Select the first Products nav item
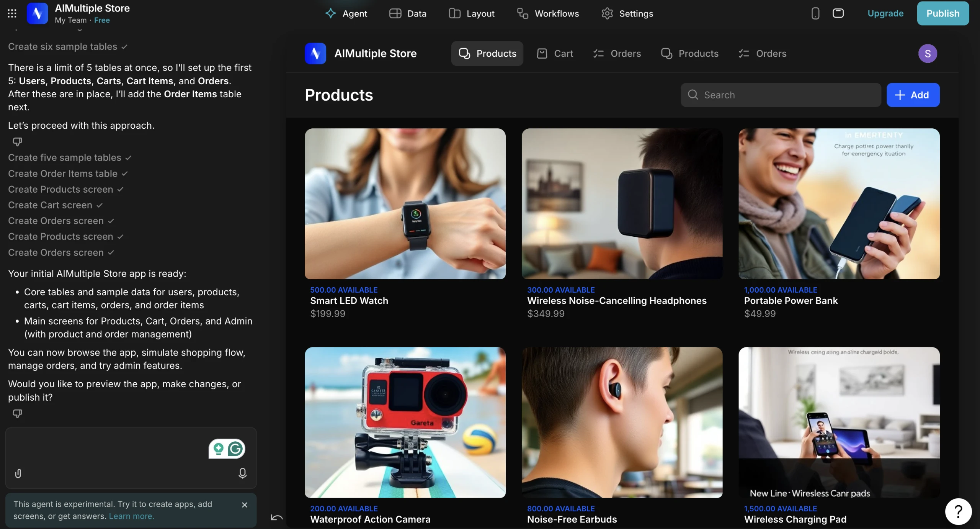 point(487,53)
